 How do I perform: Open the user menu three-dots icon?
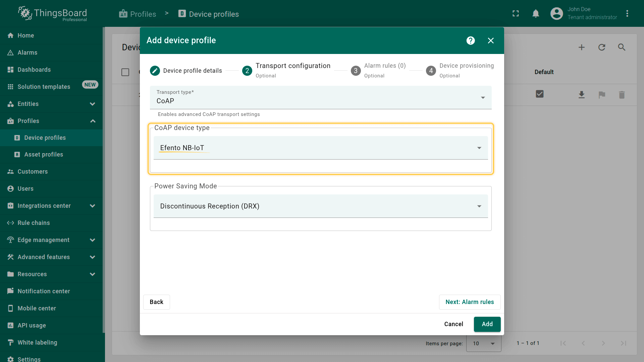point(627,14)
